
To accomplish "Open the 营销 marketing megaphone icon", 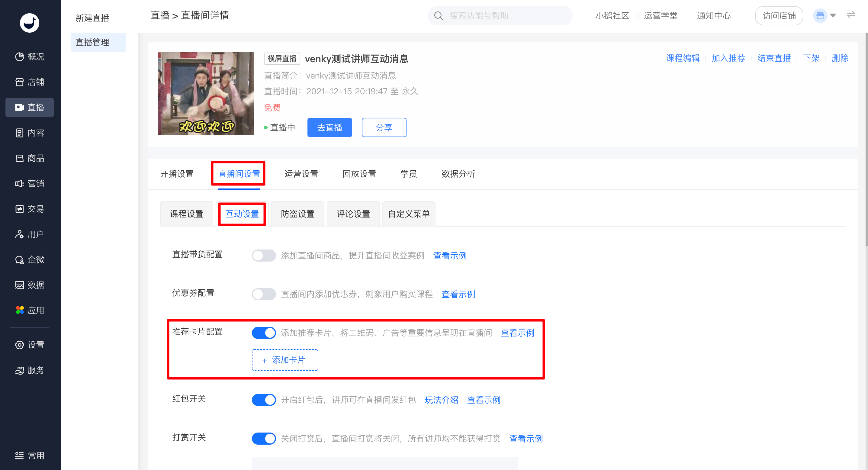I will (20, 184).
